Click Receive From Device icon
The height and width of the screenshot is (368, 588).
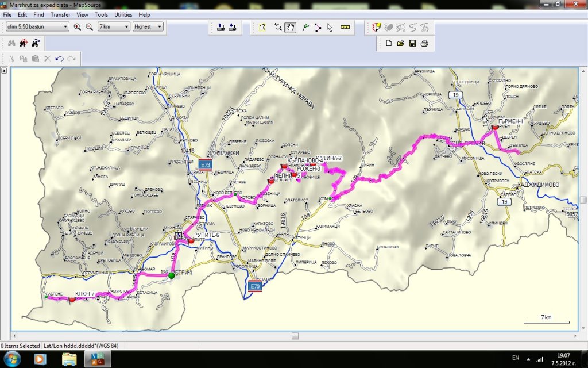233,28
